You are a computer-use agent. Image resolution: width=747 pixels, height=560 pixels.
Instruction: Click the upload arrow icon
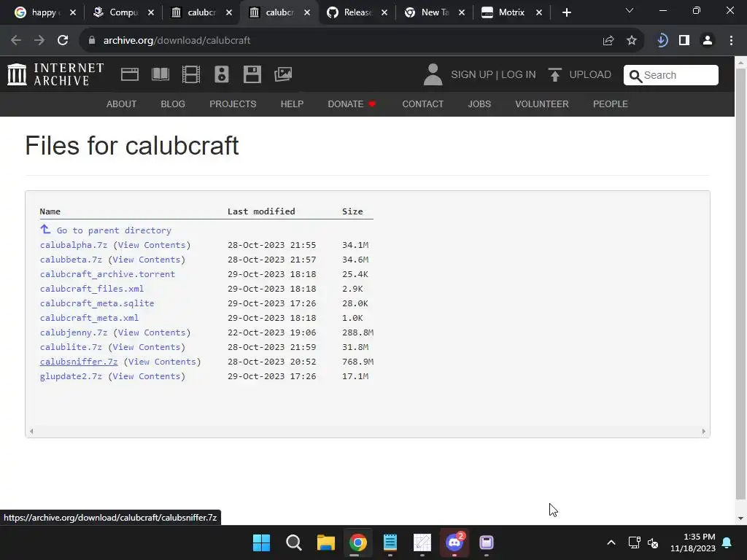[x=554, y=75]
